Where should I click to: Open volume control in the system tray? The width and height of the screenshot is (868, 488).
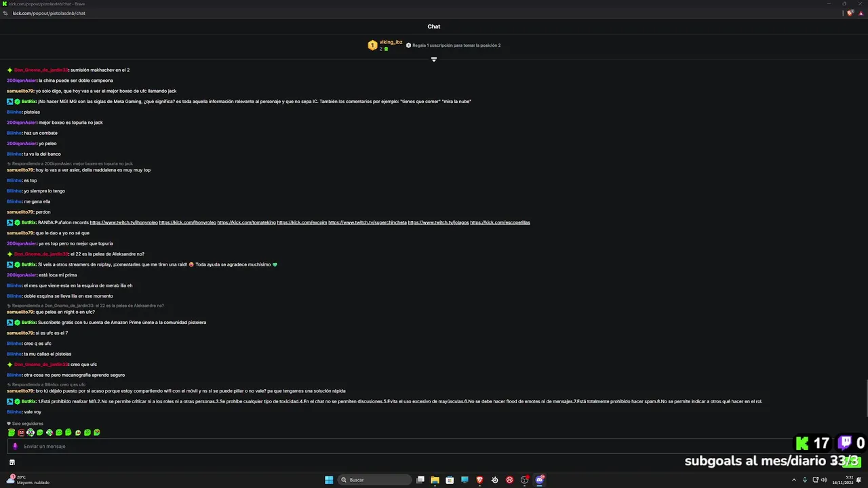click(x=824, y=480)
